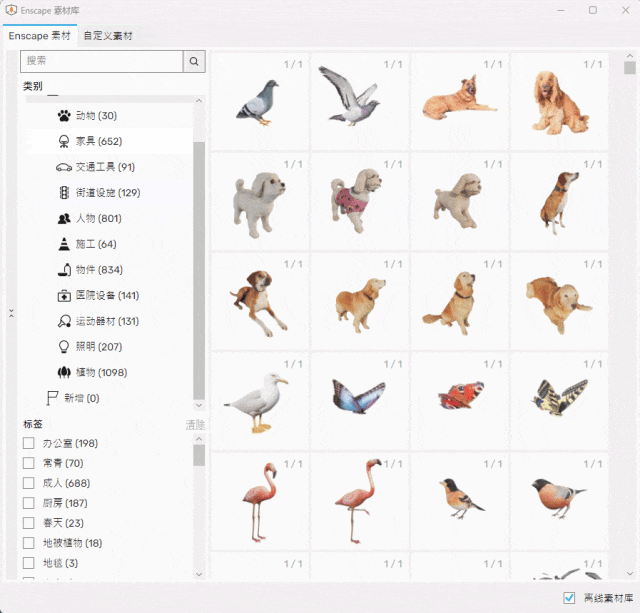Select the standing pigeon asset
Image resolution: width=640 pixels, height=613 pixels.
260,101
